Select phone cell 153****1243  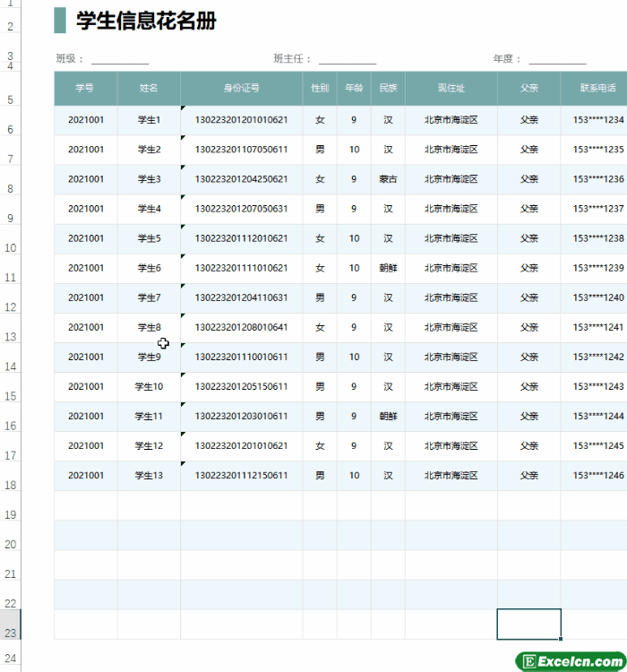point(594,386)
